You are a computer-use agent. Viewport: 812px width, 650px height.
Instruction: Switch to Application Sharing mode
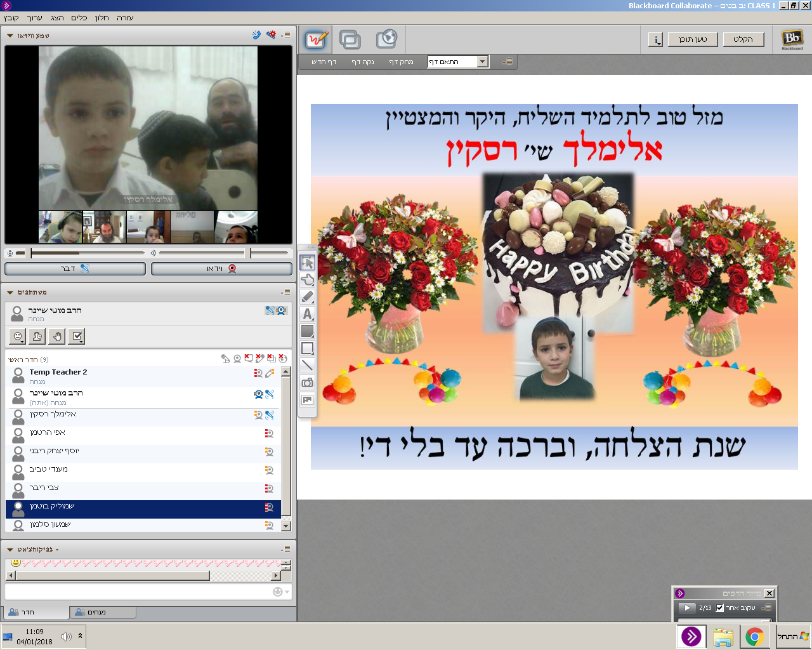[x=350, y=40]
